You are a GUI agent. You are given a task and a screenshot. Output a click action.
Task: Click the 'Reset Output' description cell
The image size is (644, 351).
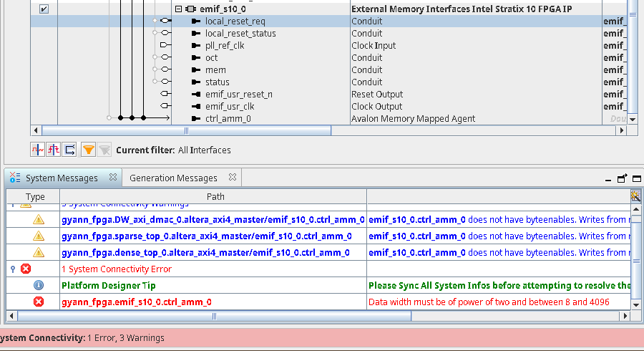click(x=377, y=94)
